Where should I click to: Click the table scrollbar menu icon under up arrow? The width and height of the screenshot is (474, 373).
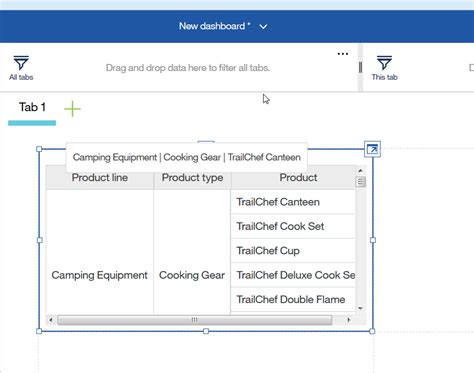click(x=360, y=182)
